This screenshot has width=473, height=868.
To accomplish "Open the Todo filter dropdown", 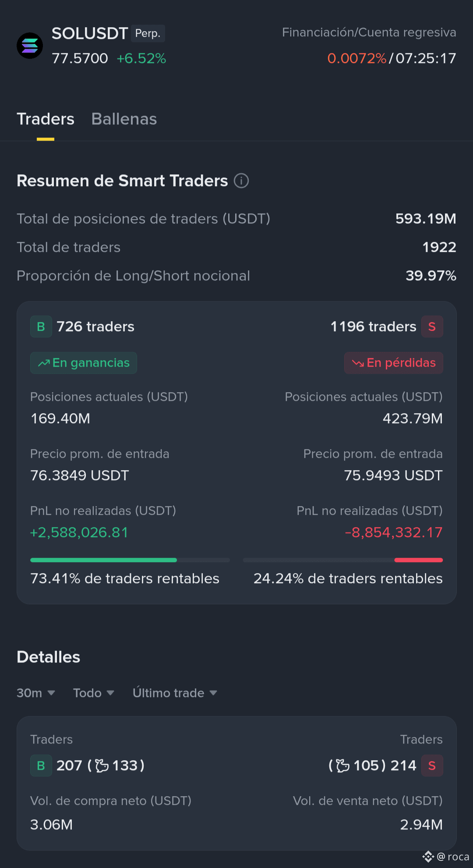I will pyautogui.click(x=94, y=693).
